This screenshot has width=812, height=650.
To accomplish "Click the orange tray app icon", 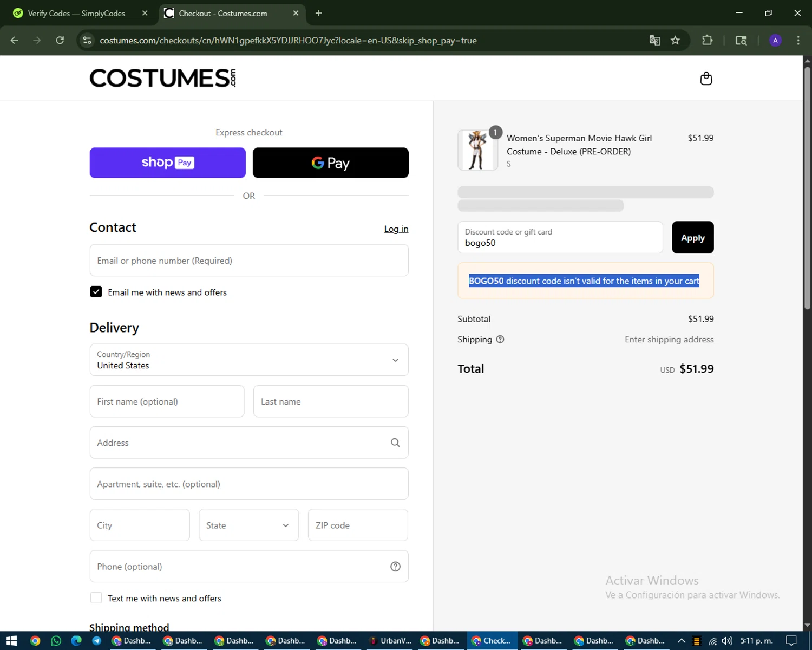I will [x=697, y=641].
